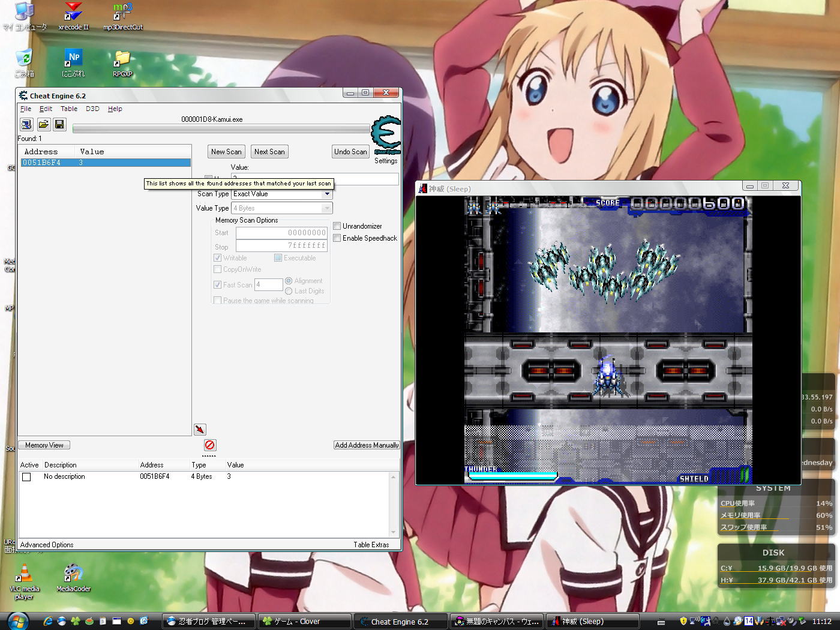This screenshot has width=840, height=630.
Task: Open Advanced Options at the bottom left
Action: tap(47, 545)
